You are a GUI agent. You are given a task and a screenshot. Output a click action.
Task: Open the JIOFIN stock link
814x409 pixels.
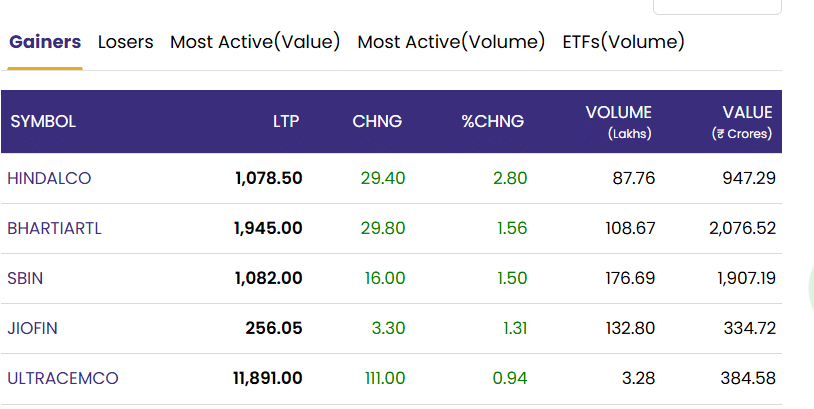click(32, 328)
